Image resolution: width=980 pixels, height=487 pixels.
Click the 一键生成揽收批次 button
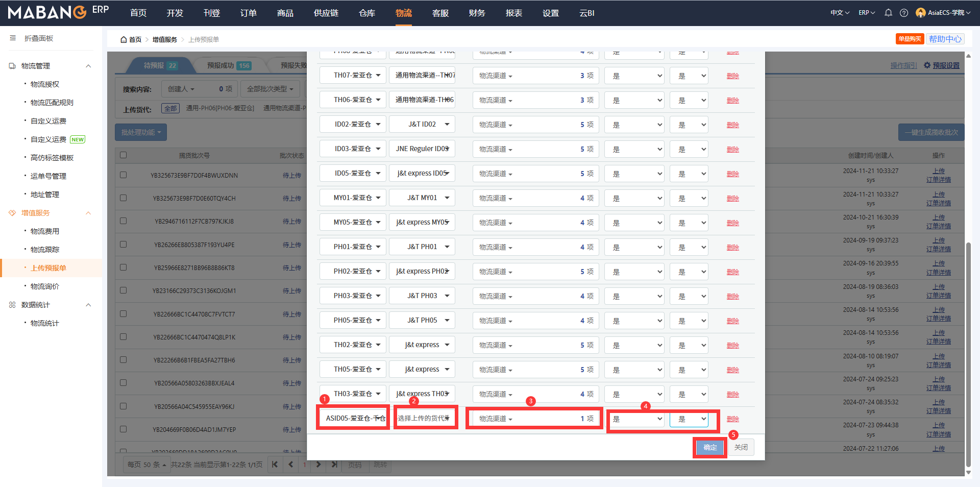(x=932, y=132)
